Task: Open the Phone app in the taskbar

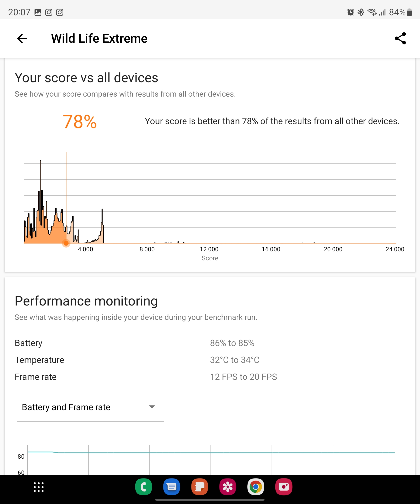Action: coord(143,487)
